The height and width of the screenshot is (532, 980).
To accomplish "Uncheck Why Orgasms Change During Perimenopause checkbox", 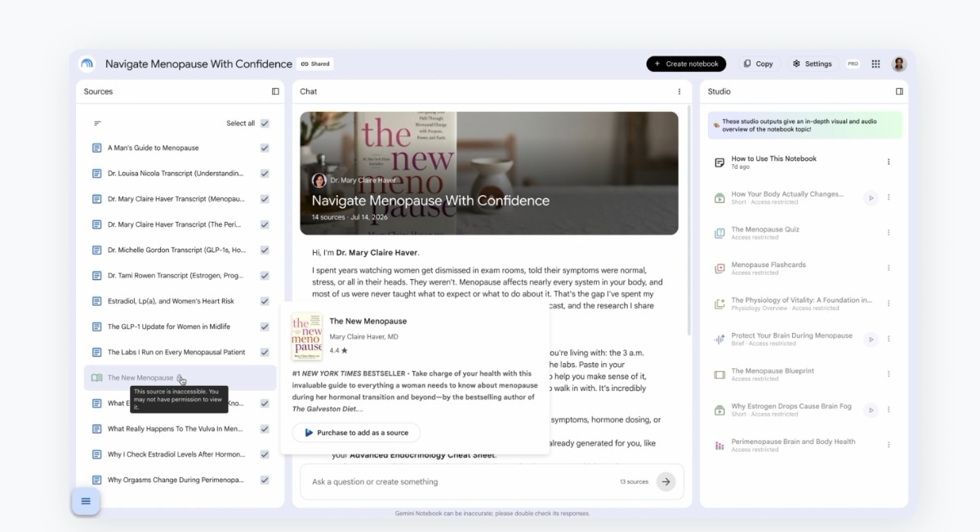I will pyautogui.click(x=265, y=480).
